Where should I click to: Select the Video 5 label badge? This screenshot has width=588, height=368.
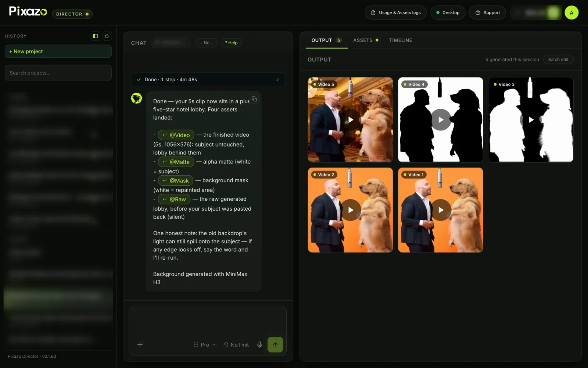pos(323,84)
